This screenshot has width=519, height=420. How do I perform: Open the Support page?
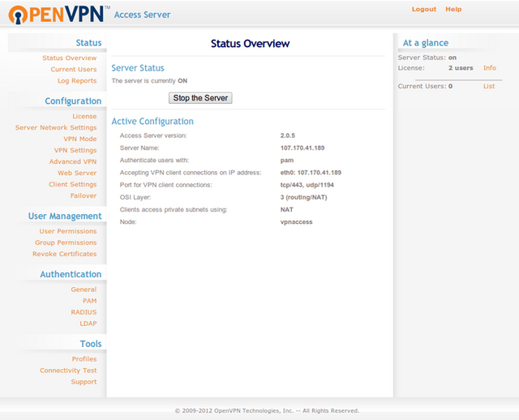[84, 382]
